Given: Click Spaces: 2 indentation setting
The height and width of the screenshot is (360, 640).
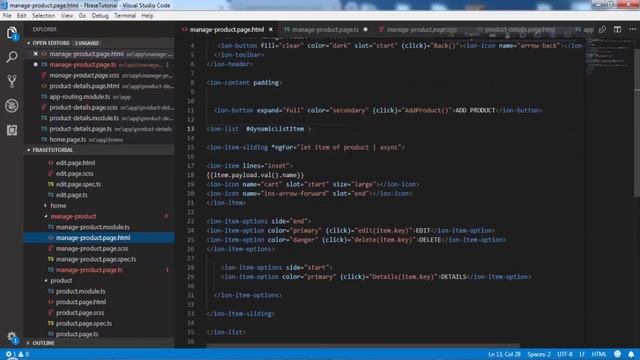Looking at the screenshot, I should [539, 354].
